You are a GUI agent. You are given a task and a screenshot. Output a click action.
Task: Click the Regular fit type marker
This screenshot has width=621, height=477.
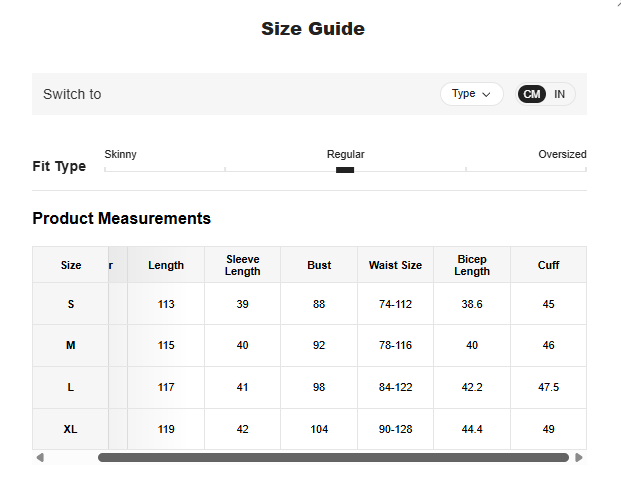pyautogui.click(x=345, y=170)
